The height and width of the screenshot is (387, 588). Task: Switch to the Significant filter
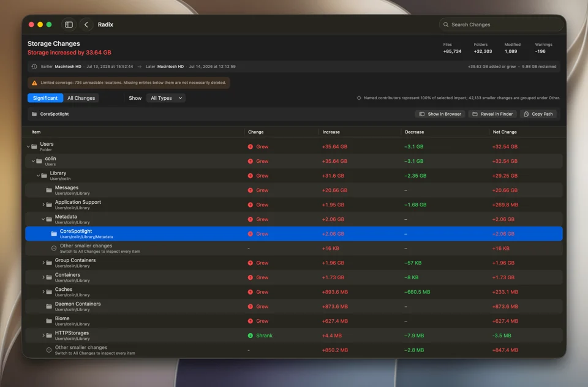point(45,98)
